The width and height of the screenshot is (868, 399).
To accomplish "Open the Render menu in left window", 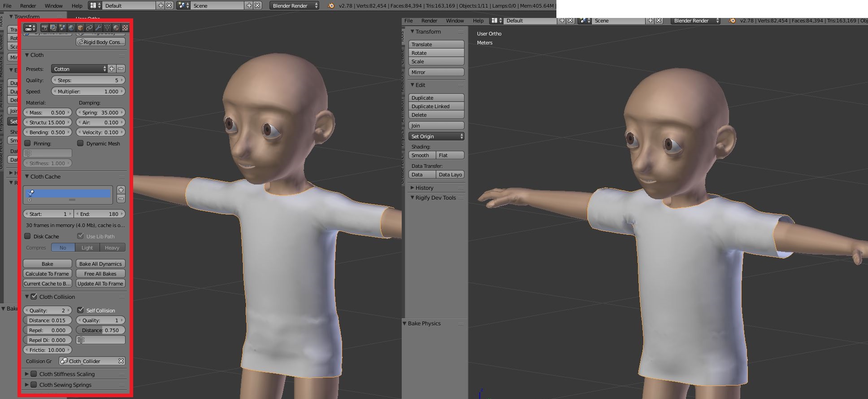I will pos(28,5).
